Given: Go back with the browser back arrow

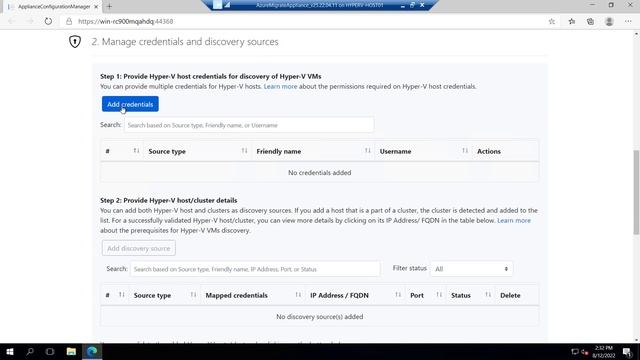Looking at the screenshot, I should (11, 21).
